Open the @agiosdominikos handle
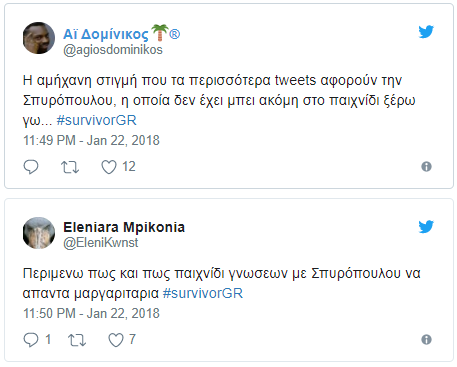This screenshot has width=457, height=367. click(113, 50)
